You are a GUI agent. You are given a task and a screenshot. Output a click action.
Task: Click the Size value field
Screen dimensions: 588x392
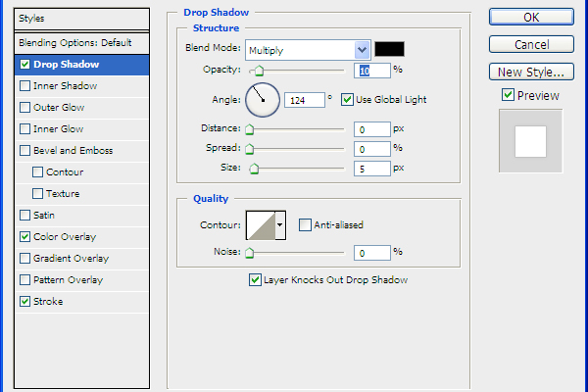point(372,169)
